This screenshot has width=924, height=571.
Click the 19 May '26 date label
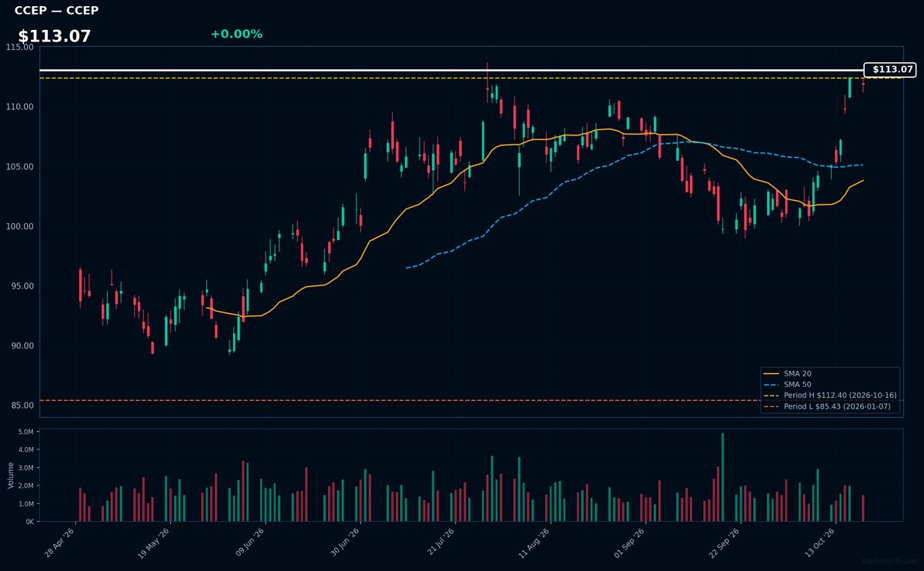tap(155, 543)
